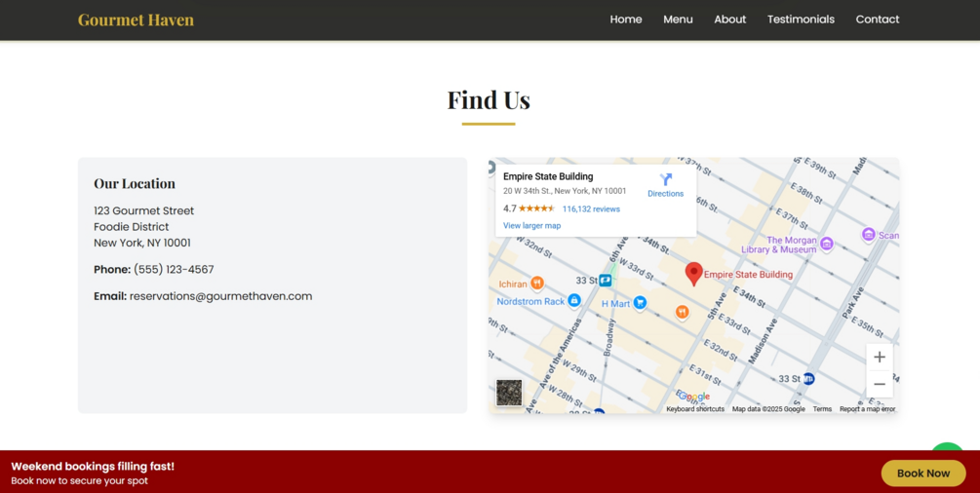The width and height of the screenshot is (980, 493).
Task: Click the H Mart shopping cart marker
Action: coord(640,303)
